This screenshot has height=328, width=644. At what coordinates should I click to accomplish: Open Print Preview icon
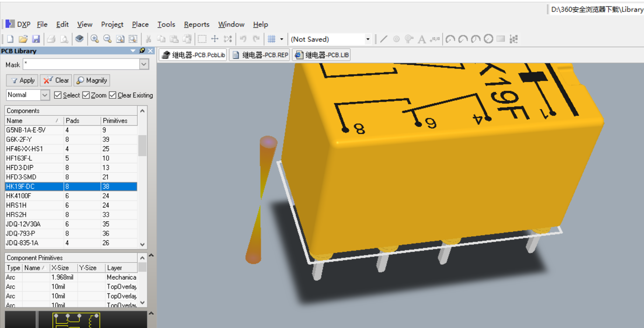(x=64, y=39)
